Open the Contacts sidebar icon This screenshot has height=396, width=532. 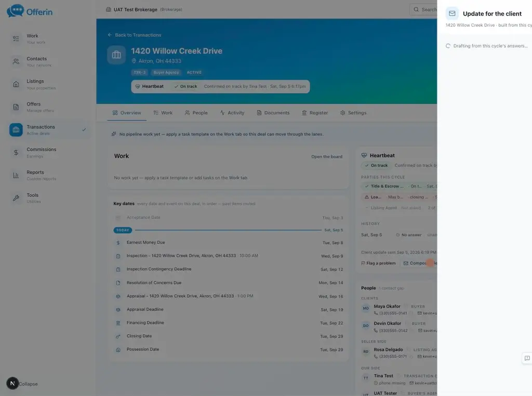coord(16,61)
